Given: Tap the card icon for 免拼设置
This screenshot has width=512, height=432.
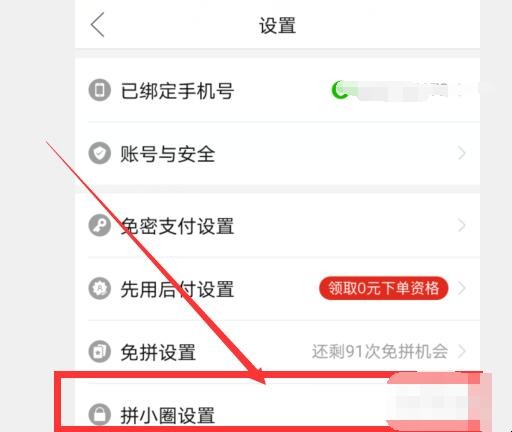Looking at the screenshot, I should pos(99,351).
